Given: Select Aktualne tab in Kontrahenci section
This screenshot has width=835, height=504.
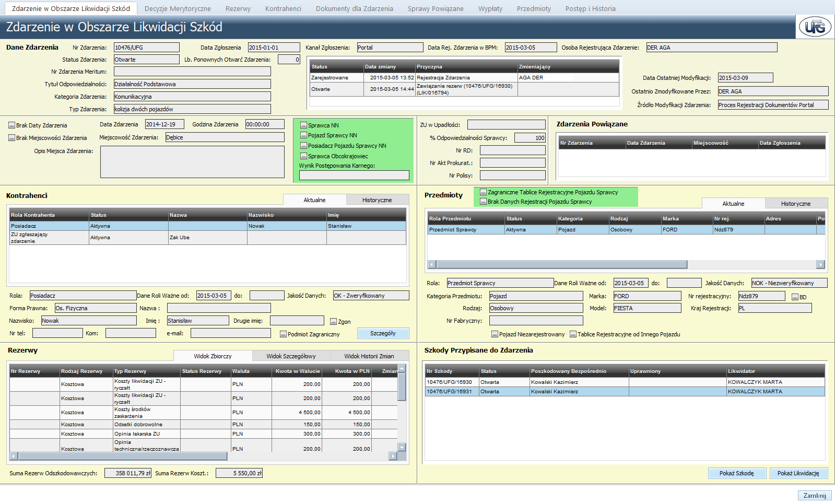Looking at the screenshot, I should [315, 200].
